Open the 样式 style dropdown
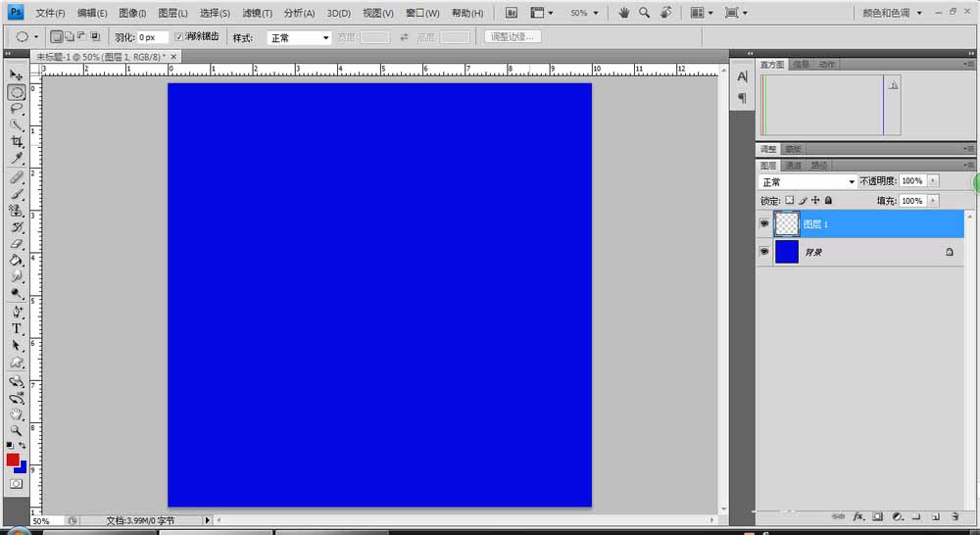Viewport: 980px width, 535px height. coord(299,37)
